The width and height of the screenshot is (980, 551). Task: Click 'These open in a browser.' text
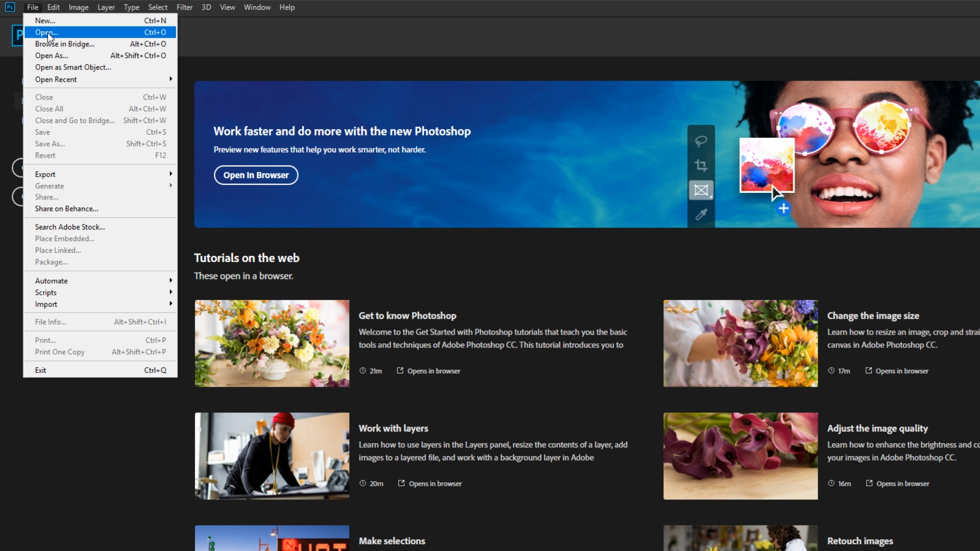pyautogui.click(x=243, y=276)
